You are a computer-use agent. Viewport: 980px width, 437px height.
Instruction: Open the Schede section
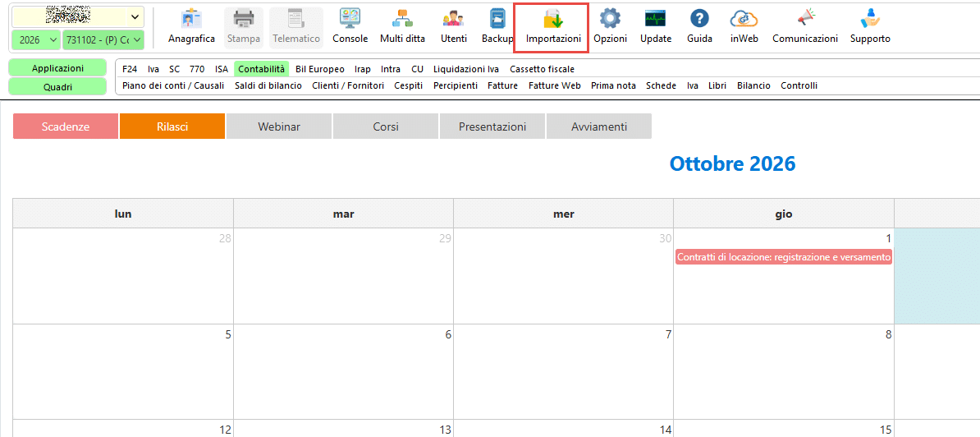pos(662,85)
